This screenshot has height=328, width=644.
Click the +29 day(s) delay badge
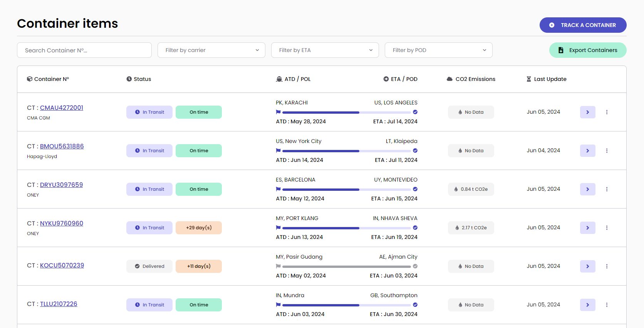(199, 228)
